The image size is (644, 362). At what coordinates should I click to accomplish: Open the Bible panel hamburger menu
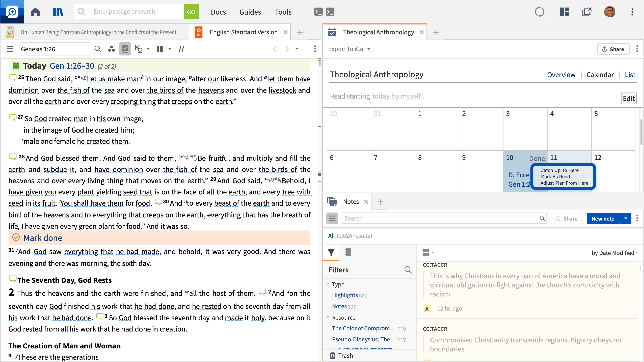coord(10,49)
